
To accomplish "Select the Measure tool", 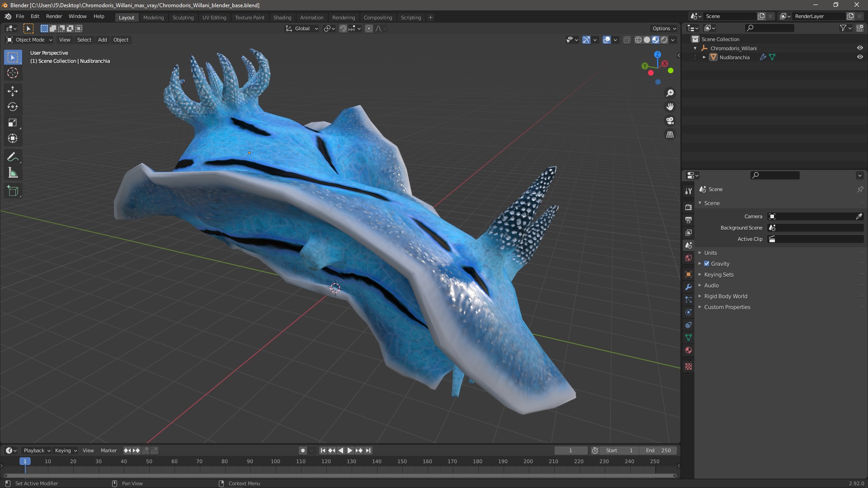I will coord(13,173).
